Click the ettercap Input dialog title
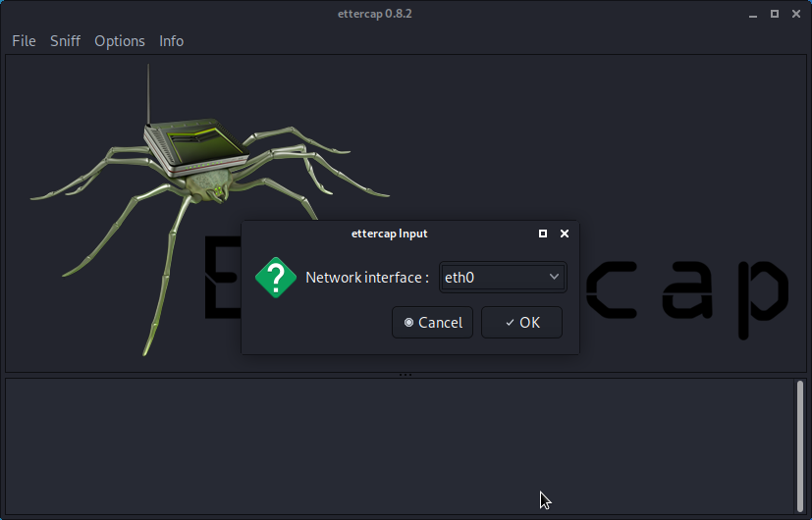 click(390, 234)
